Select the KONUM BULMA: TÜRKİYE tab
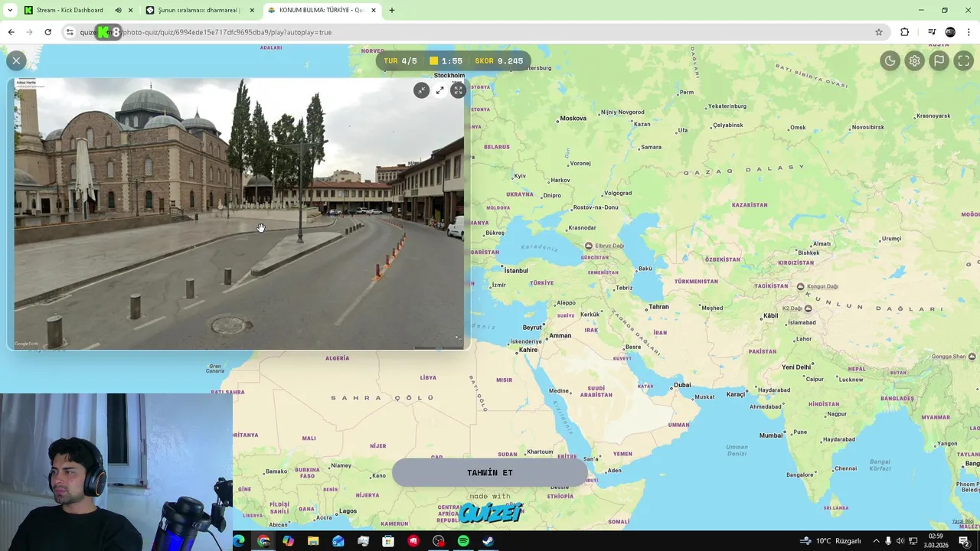Image resolution: width=980 pixels, height=551 pixels. coord(320,10)
